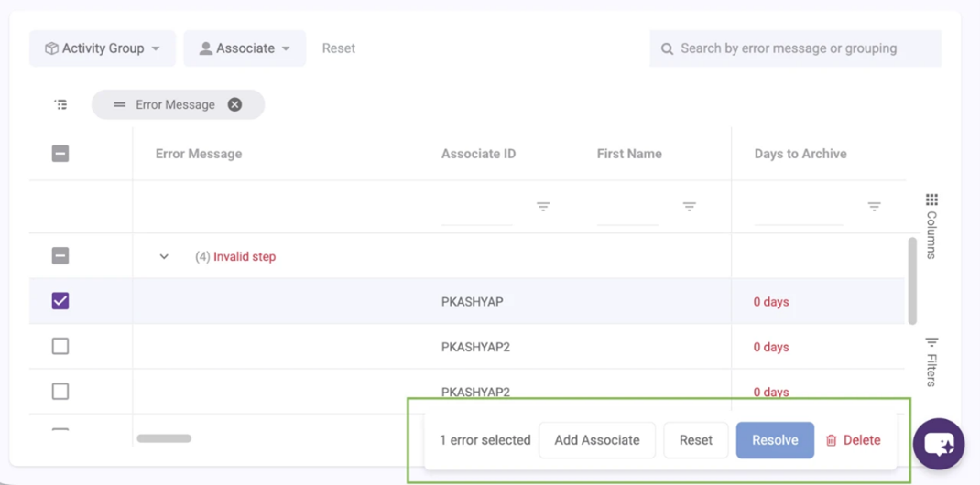Click the row grouping list icon

point(60,105)
